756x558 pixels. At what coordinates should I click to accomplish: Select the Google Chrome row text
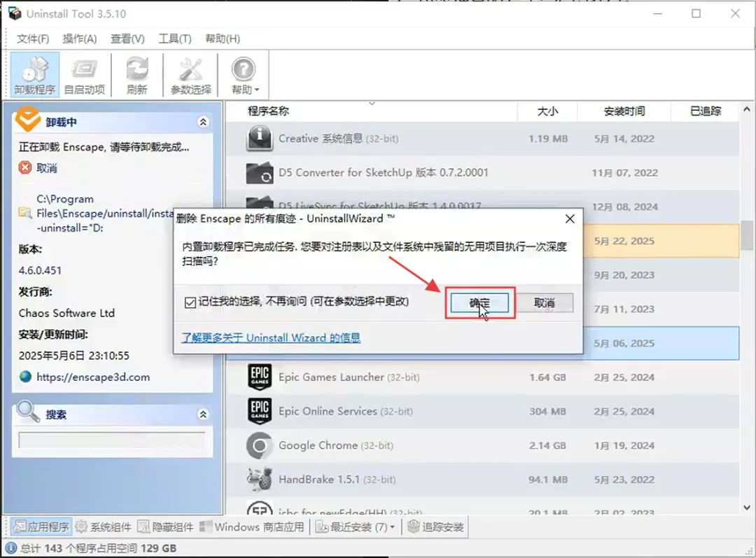click(336, 445)
